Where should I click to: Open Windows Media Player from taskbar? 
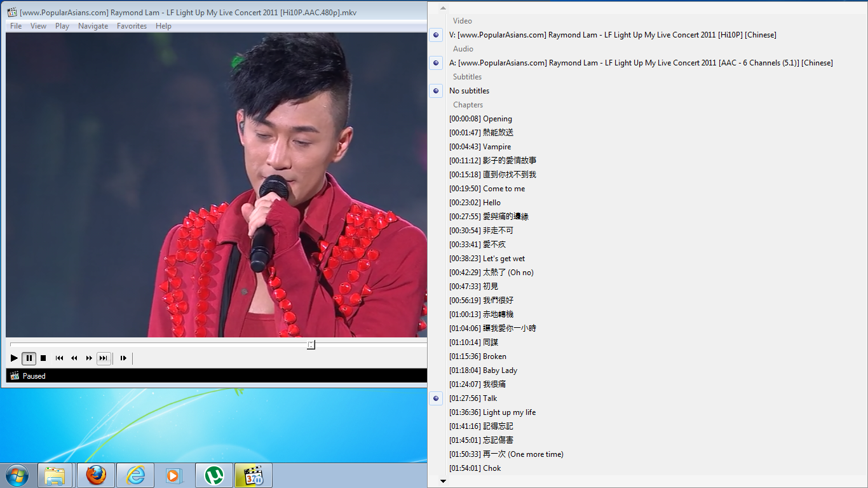pos(175,475)
